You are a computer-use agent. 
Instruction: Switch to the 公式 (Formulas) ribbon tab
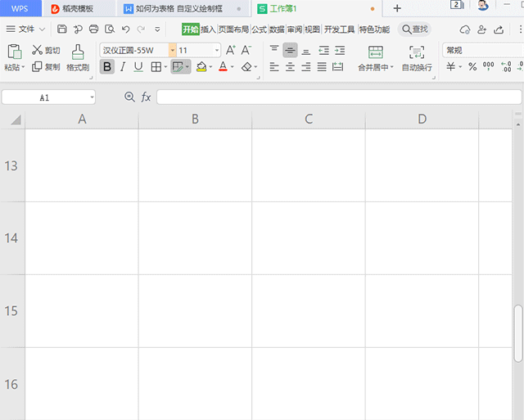click(259, 29)
